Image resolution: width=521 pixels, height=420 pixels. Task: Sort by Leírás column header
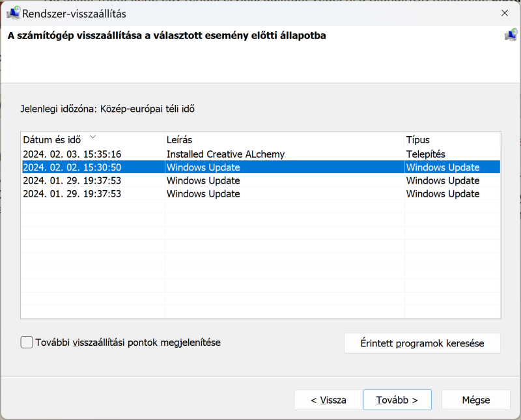coord(179,140)
